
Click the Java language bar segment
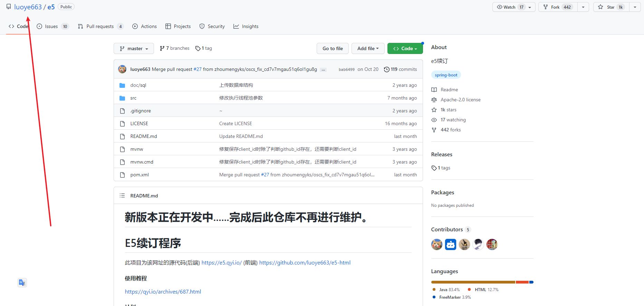(x=473, y=282)
